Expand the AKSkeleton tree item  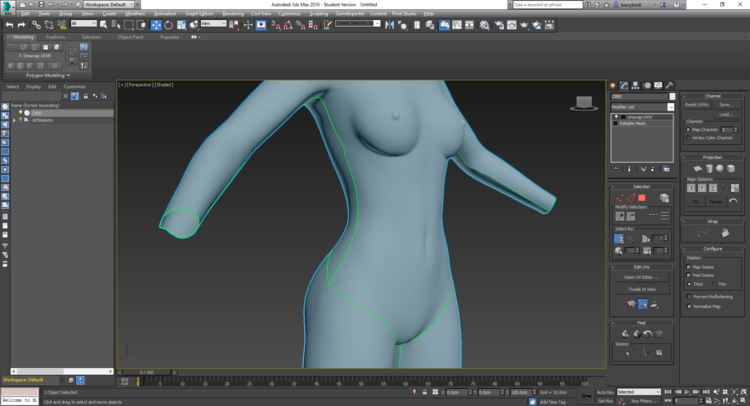(x=14, y=121)
